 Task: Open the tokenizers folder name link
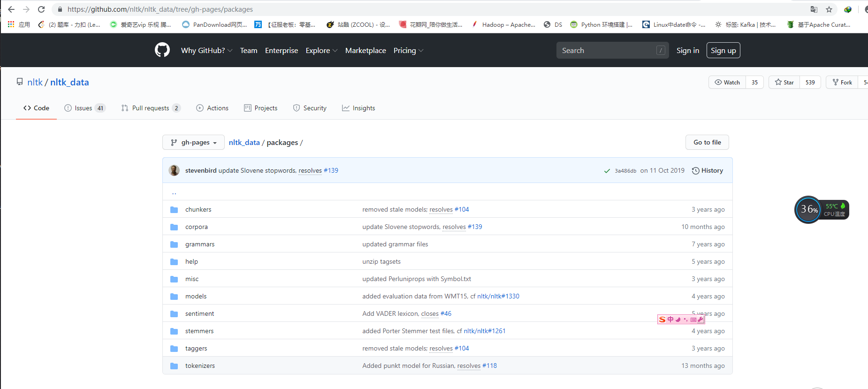[x=200, y=366]
